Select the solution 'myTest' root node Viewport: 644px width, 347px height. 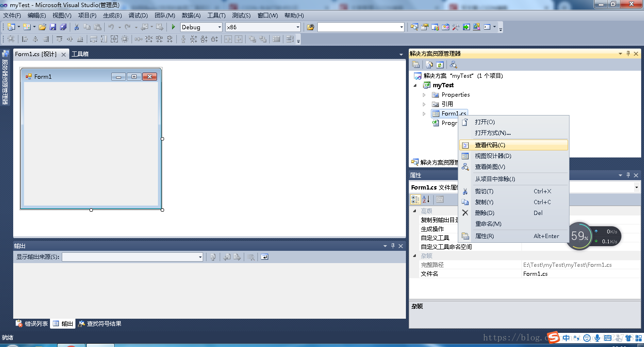458,76
